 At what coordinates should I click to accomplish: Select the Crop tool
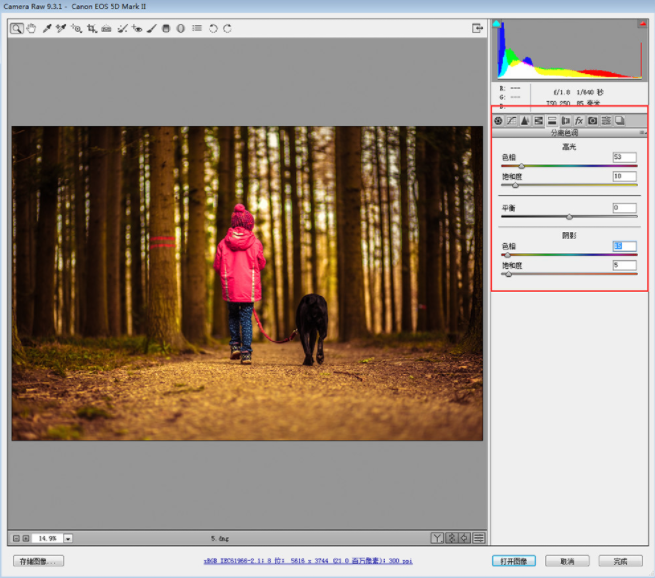pyautogui.click(x=91, y=29)
